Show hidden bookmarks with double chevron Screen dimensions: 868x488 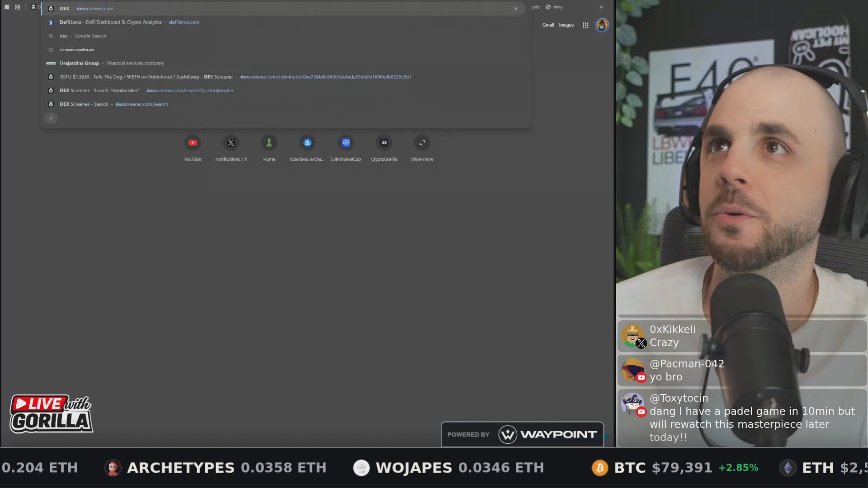[601, 7]
